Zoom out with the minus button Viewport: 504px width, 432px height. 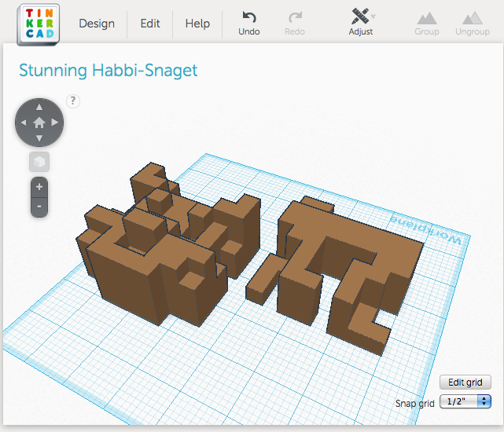(x=39, y=207)
